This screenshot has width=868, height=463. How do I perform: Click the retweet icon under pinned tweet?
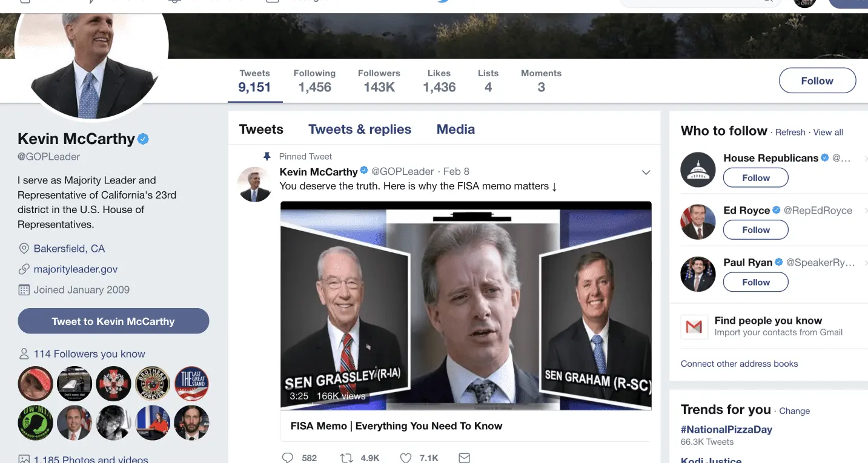pos(346,458)
